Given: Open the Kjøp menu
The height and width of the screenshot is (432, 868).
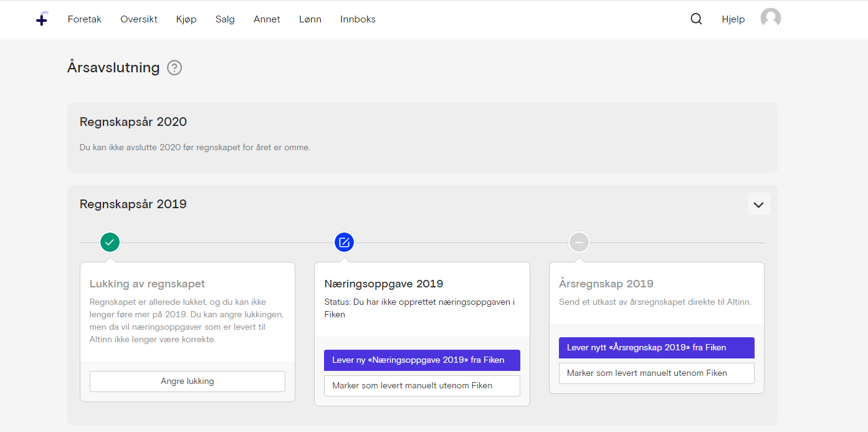Looking at the screenshot, I should coord(186,19).
